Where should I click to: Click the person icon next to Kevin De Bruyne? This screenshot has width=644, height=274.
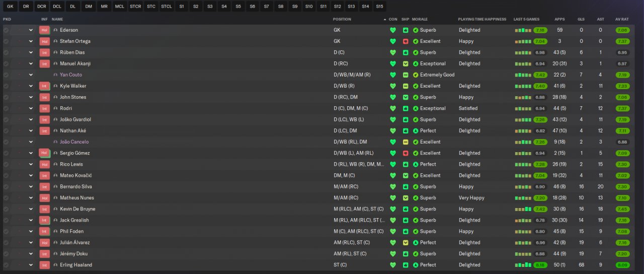point(55,209)
